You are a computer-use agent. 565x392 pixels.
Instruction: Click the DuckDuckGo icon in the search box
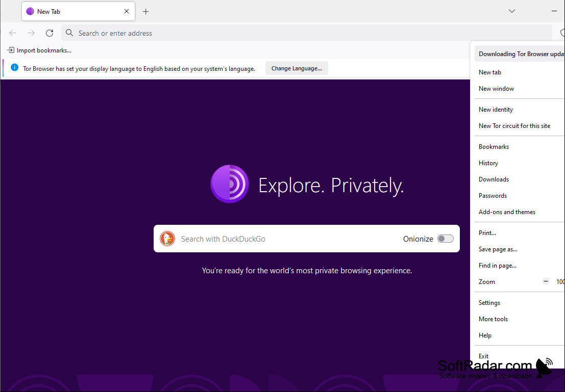[x=167, y=239]
